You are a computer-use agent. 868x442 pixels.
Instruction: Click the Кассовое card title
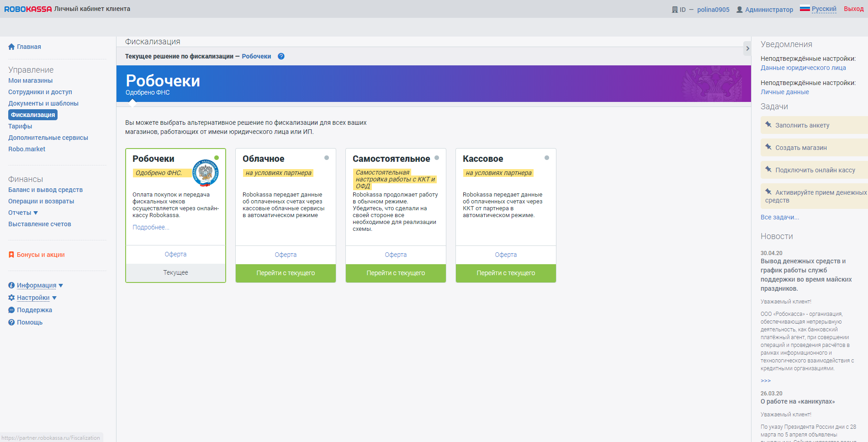click(x=483, y=159)
